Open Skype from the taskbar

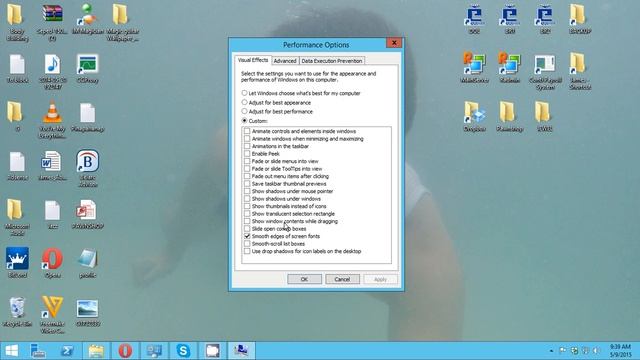pyautogui.click(x=183, y=351)
